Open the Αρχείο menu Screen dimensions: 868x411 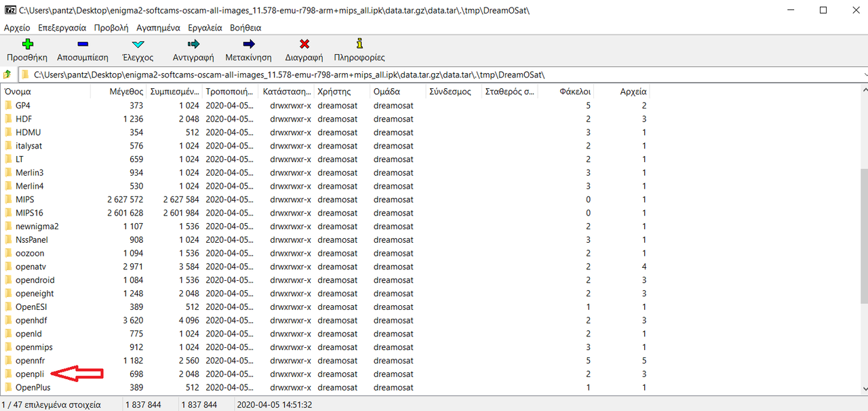(17, 28)
